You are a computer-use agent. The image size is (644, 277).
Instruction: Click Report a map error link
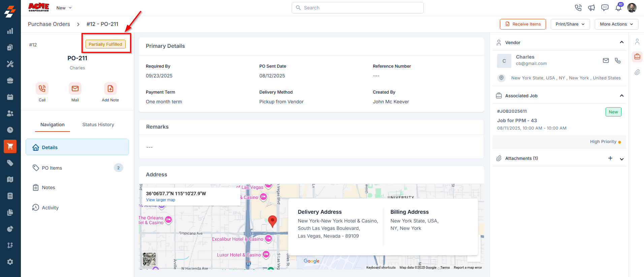tap(468, 268)
